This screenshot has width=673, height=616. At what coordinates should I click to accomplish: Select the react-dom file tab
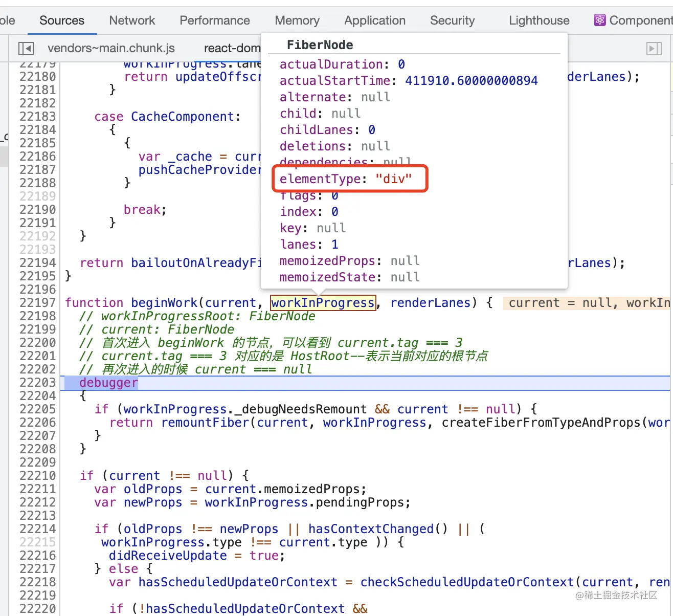(232, 48)
